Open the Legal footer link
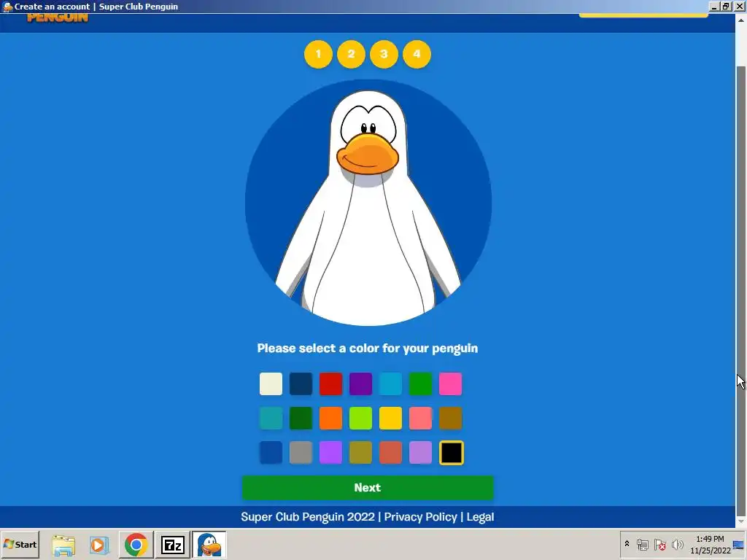The image size is (747, 560). click(x=480, y=517)
